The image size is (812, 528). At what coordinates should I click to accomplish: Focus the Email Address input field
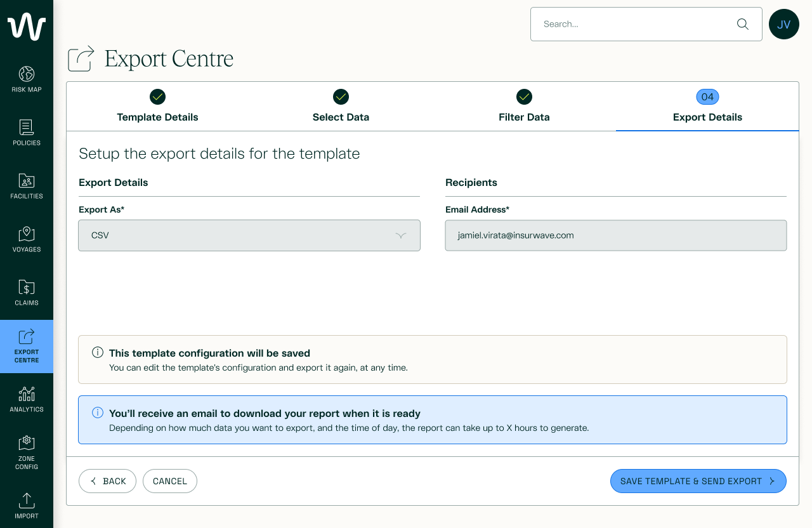pyautogui.click(x=616, y=235)
